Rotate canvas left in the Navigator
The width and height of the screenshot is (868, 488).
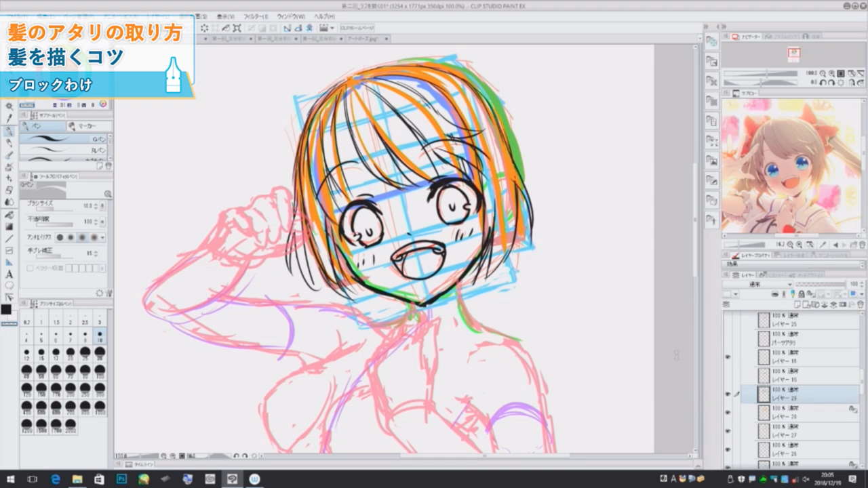(823, 82)
